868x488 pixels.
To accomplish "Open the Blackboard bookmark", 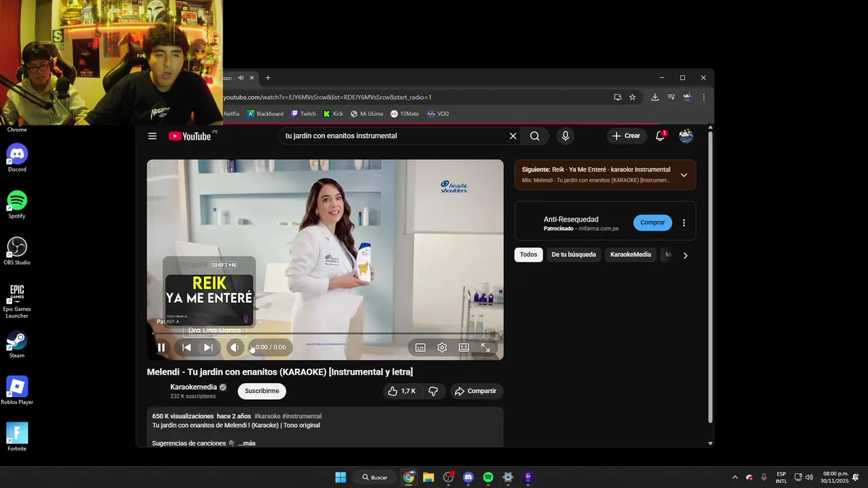I will tap(265, 114).
